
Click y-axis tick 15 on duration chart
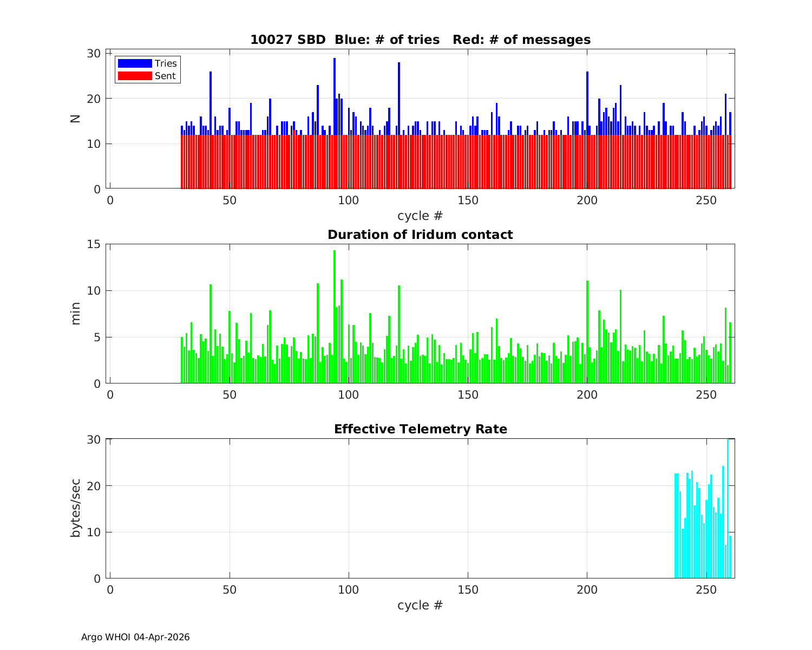point(94,244)
